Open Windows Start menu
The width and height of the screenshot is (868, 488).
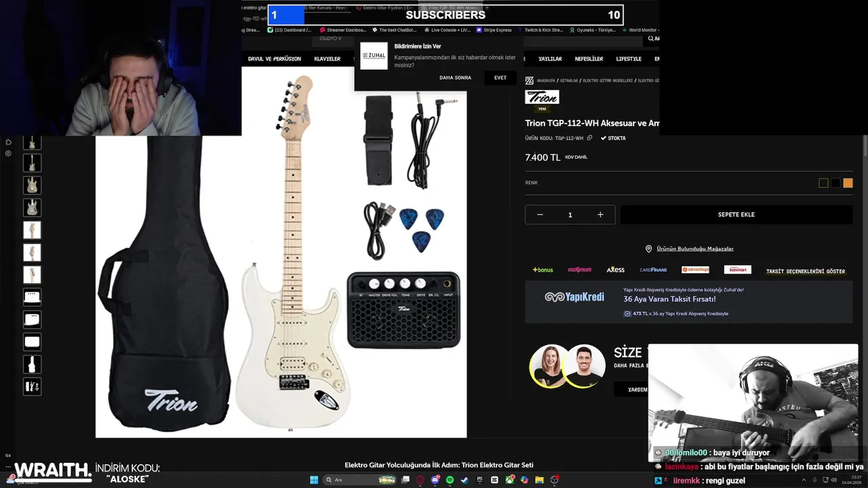(314, 480)
